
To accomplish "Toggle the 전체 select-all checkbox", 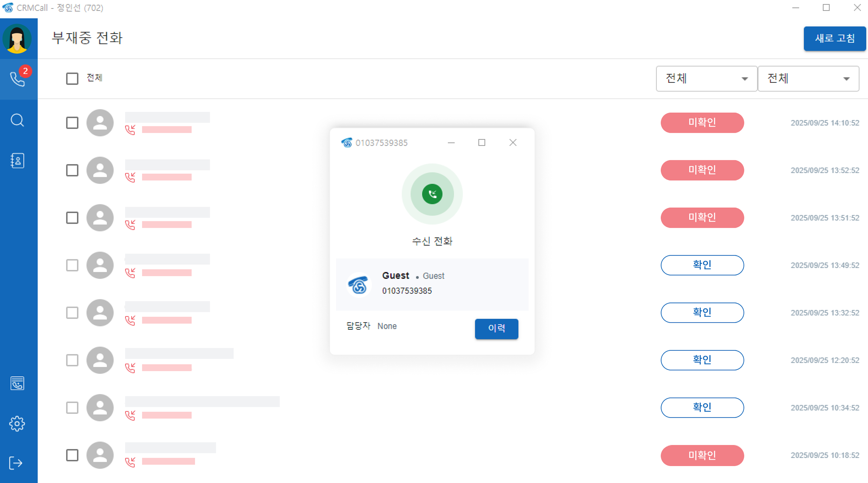I will click(x=72, y=79).
